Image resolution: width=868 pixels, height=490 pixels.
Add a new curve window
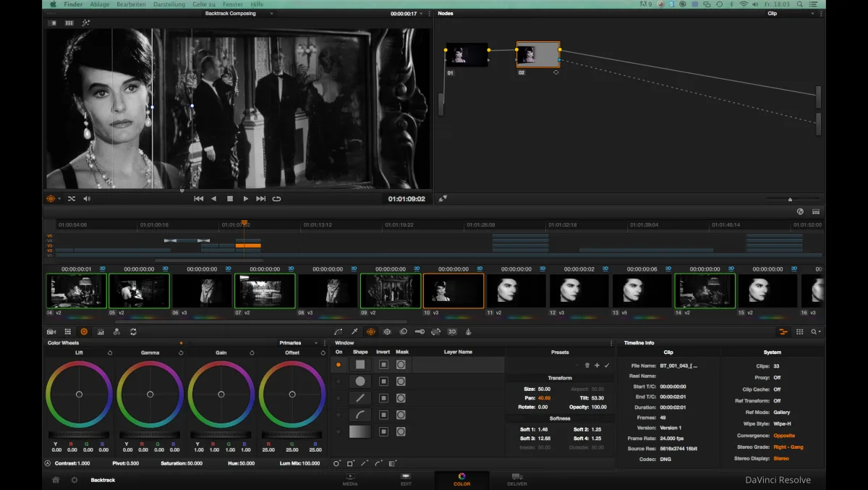(x=378, y=463)
